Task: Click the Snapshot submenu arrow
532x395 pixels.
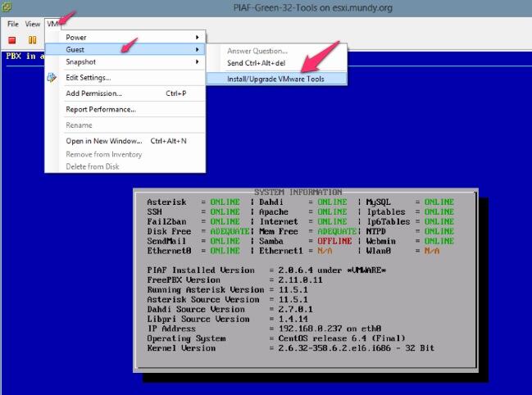Action: point(197,62)
